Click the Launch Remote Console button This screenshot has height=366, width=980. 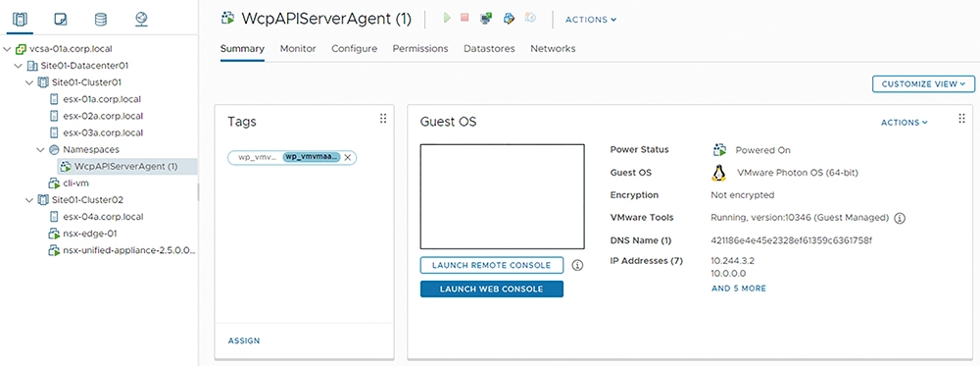click(x=492, y=265)
